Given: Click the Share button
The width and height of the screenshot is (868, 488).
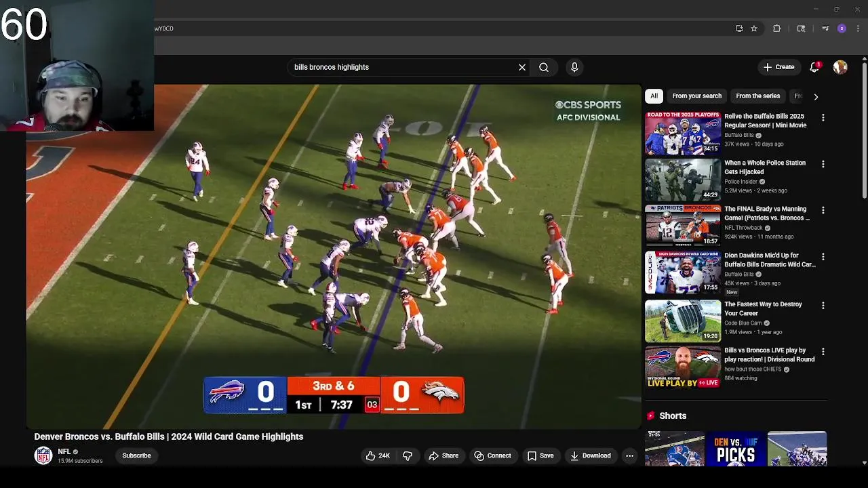Looking at the screenshot, I should pyautogui.click(x=443, y=455).
